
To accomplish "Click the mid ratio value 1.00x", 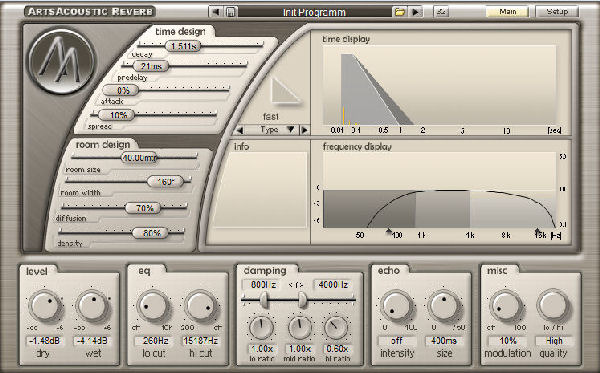I will click(x=300, y=349).
